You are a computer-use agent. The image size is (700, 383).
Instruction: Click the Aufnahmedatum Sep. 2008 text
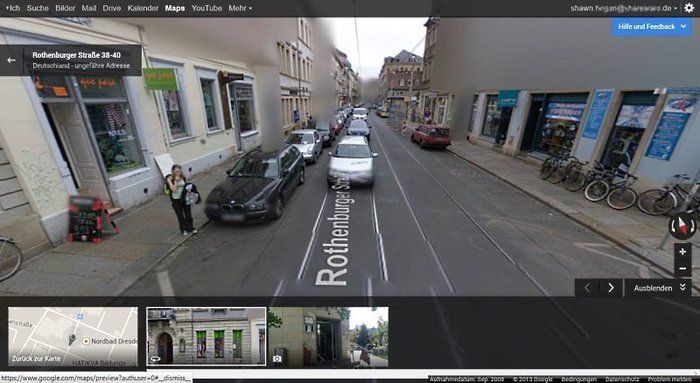(x=467, y=379)
